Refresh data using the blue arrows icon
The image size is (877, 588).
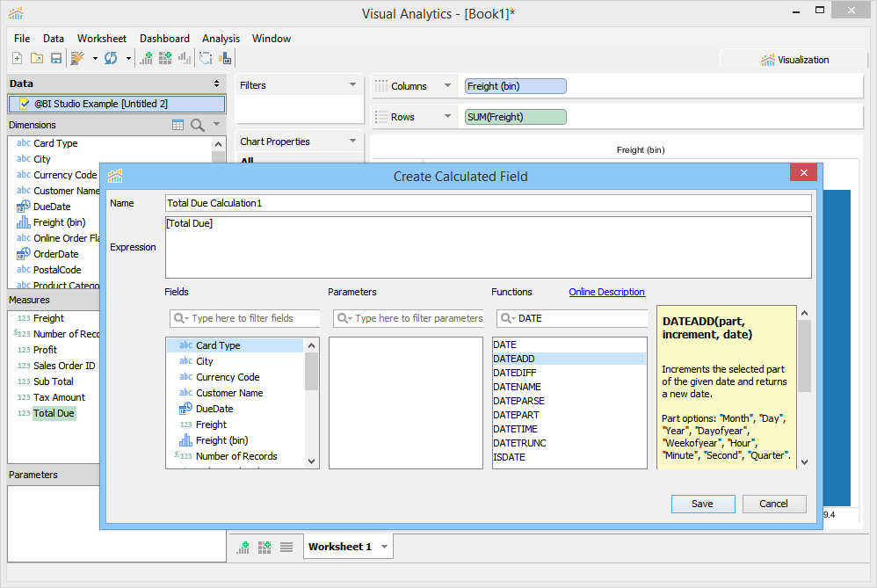(x=111, y=59)
